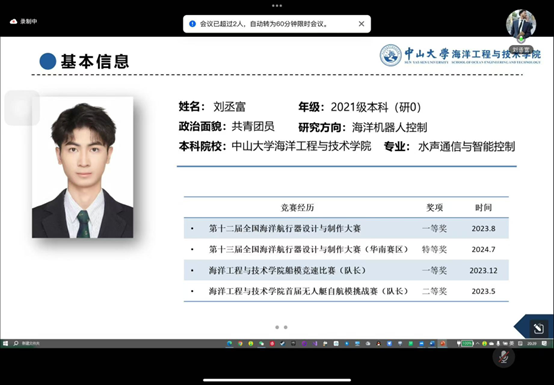Tap the three-dot menu at top

coord(277,5)
